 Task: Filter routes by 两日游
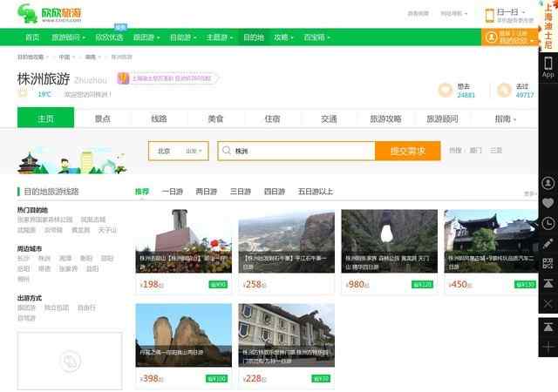pos(207,192)
